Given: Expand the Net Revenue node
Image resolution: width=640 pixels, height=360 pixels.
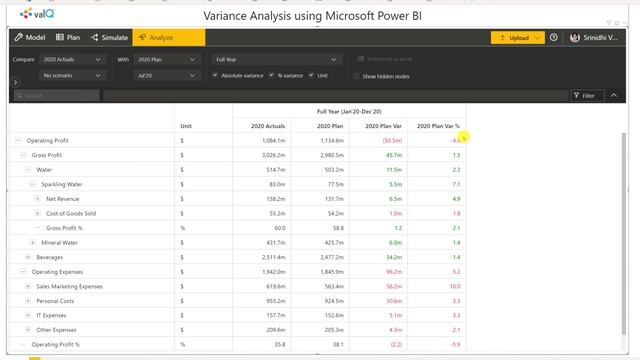Looking at the screenshot, I should pos(38,199).
